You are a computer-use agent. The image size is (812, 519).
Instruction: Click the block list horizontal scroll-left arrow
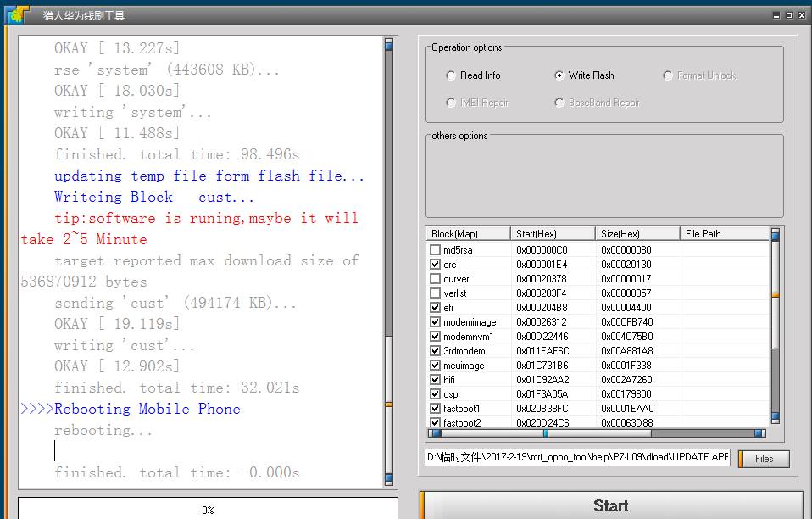tap(436, 433)
